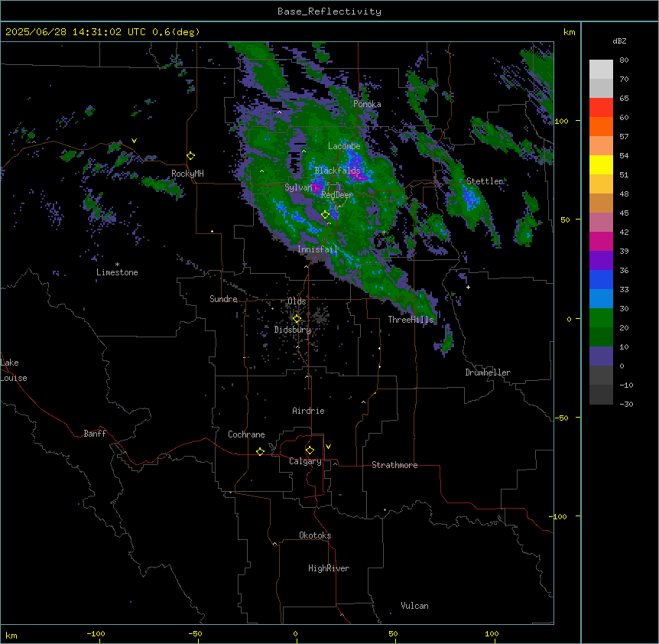
Task: Click the yellow diamond marker south of RedDeer
Action: click(x=325, y=215)
